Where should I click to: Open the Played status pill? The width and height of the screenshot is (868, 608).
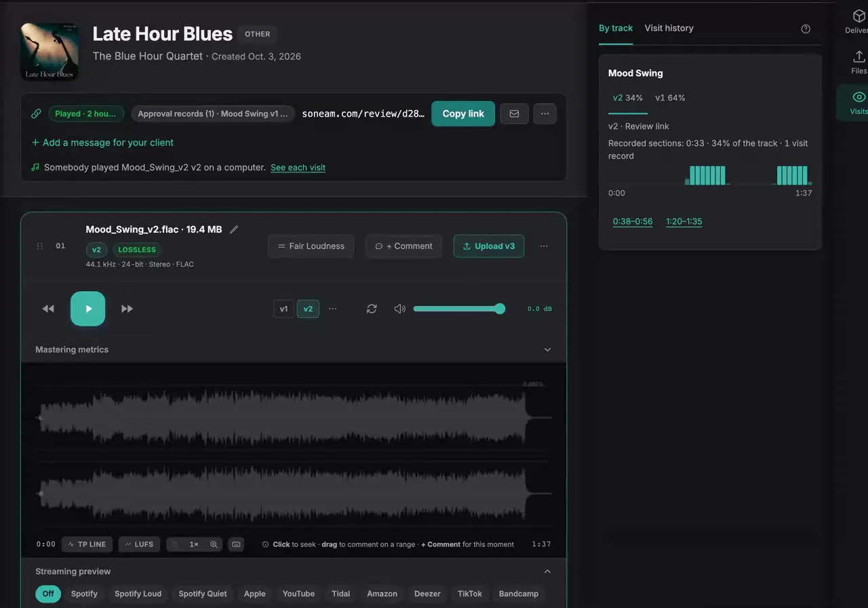coord(86,113)
